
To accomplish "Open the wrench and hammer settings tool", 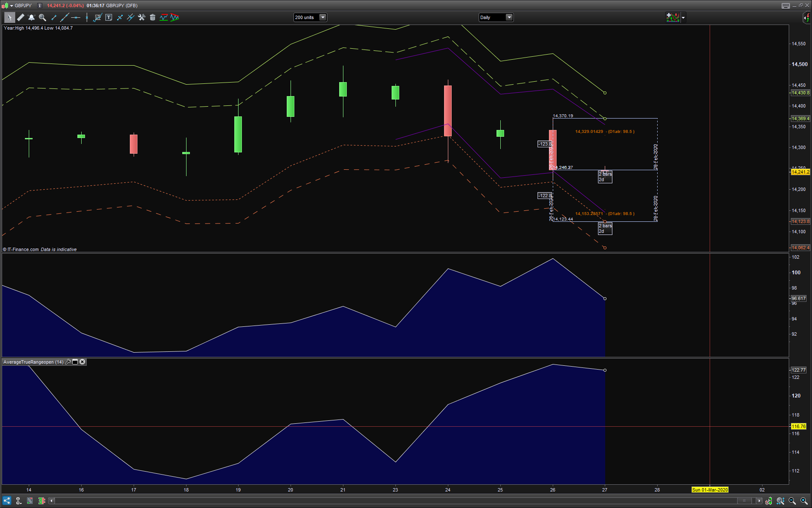I will pyautogui.click(x=142, y=17).
